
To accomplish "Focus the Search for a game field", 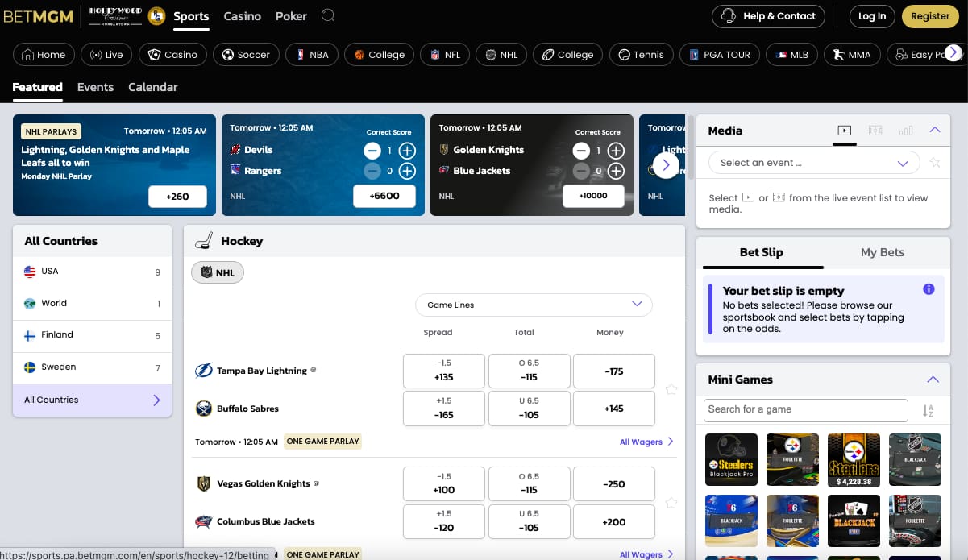I will (x=806, y=409).
